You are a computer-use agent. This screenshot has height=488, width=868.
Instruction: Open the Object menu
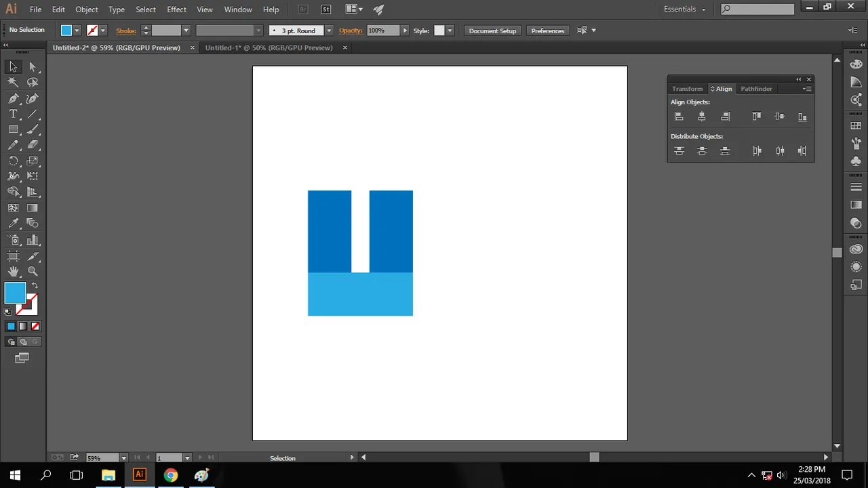pos(87,9)
